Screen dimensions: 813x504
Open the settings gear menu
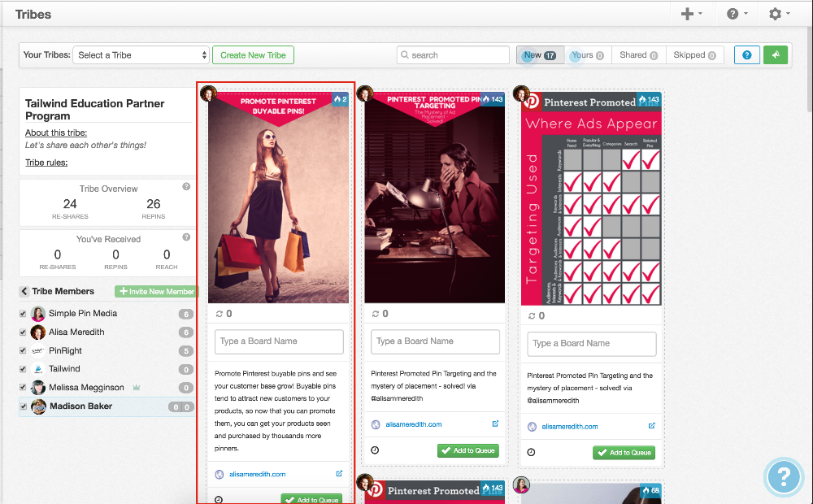pos(779,14)
